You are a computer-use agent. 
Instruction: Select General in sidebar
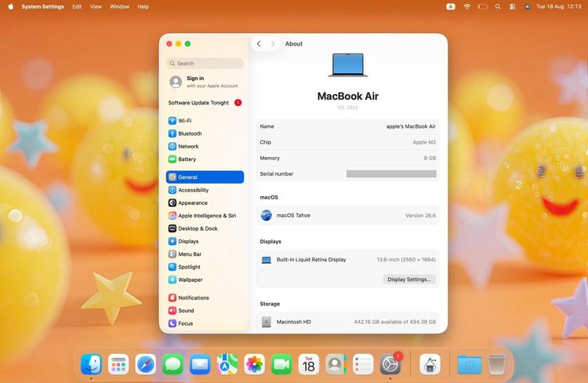(205, 177)
